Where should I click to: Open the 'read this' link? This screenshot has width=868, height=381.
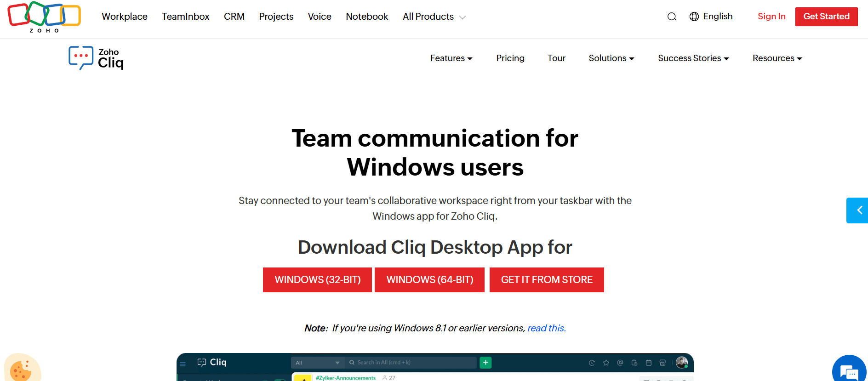tap(547, 328)
